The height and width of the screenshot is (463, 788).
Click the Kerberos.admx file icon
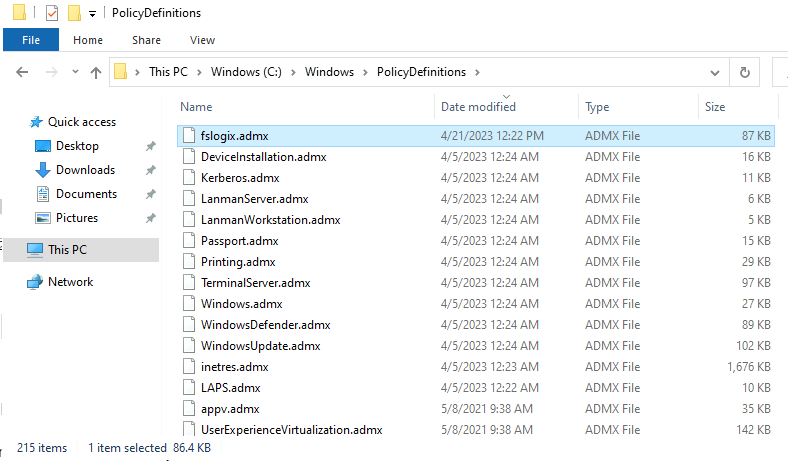click(x=189, y=177)
